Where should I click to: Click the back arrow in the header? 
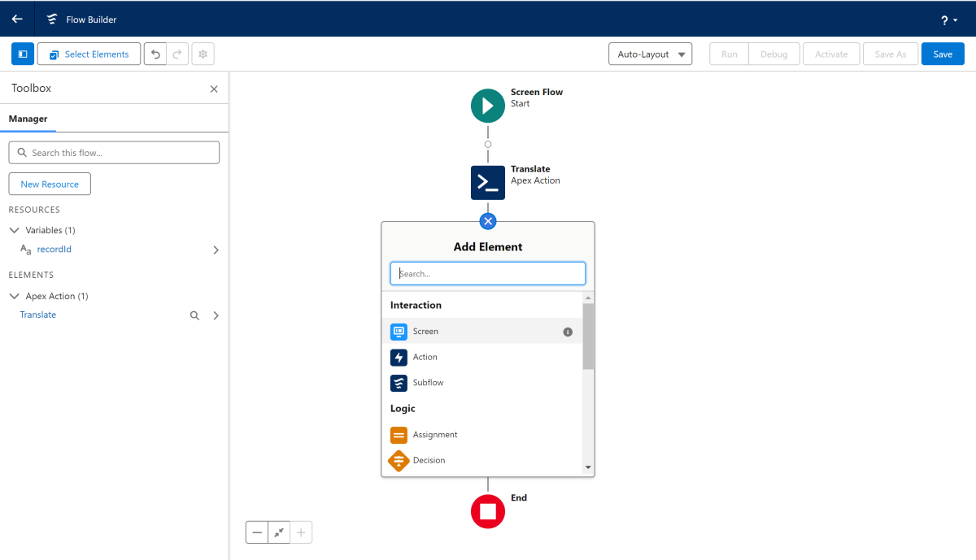point(17,19)
